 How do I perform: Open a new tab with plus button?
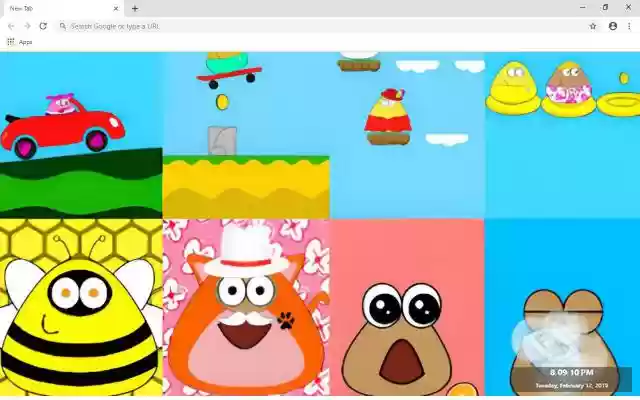[135, 8]
